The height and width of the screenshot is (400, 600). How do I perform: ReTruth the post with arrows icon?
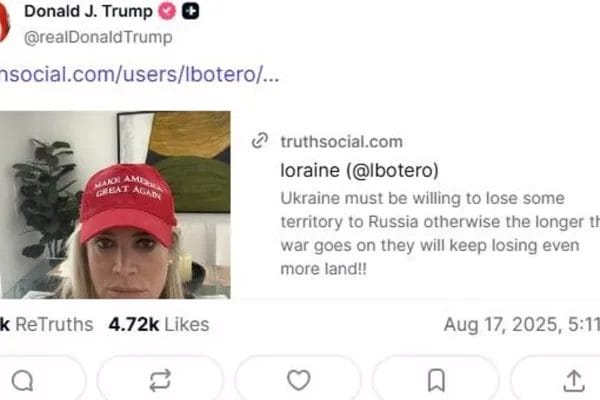click(160, 380)
